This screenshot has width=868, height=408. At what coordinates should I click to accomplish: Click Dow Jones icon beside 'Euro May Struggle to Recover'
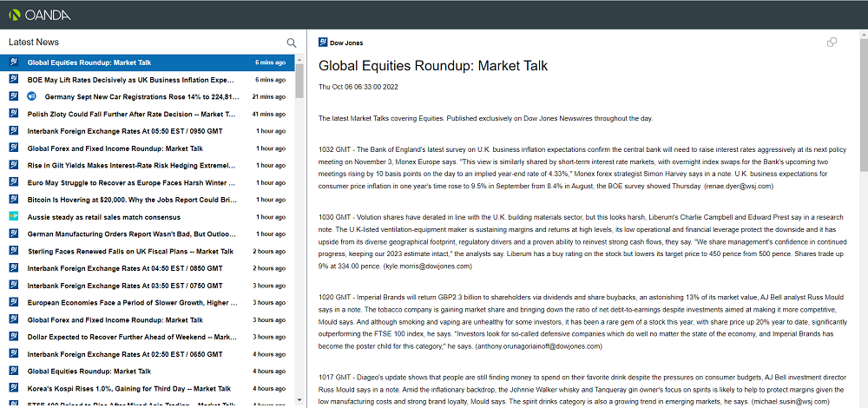14,182
